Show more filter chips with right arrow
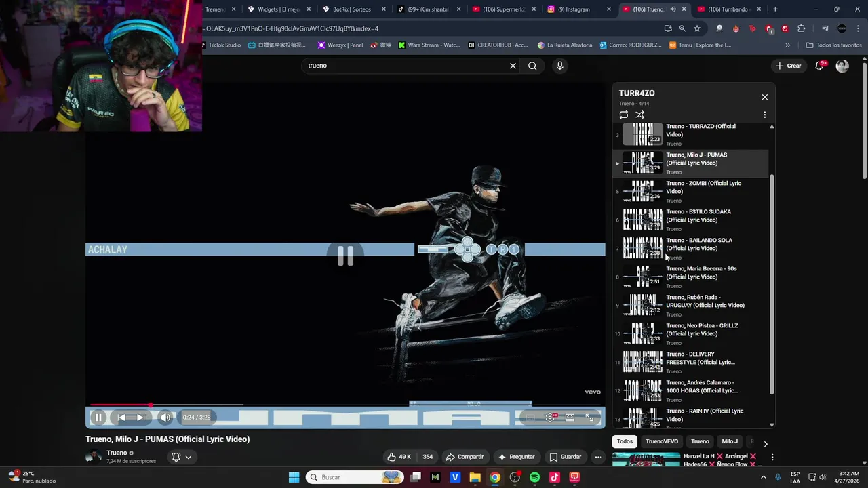 pos(766,444)
